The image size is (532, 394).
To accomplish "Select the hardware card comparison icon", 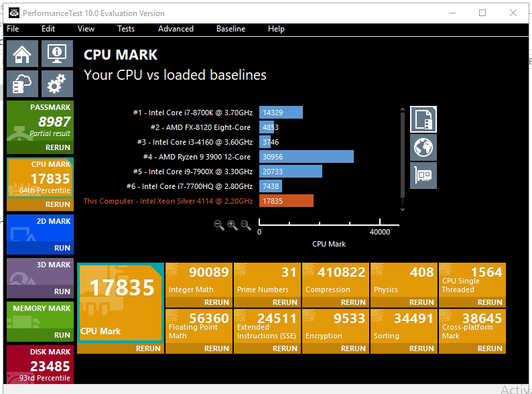I will coord(423,176).
